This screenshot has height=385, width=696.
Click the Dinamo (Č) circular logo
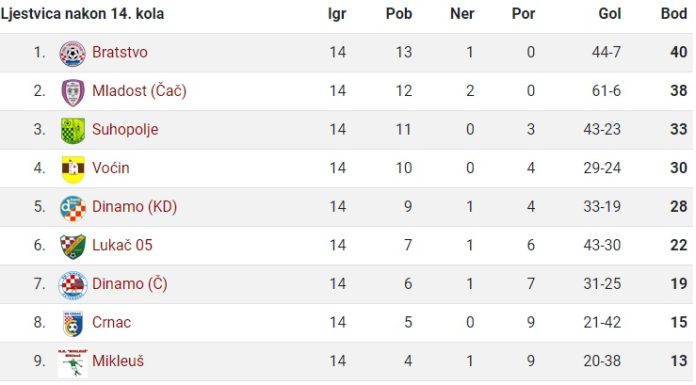(73, 285)
